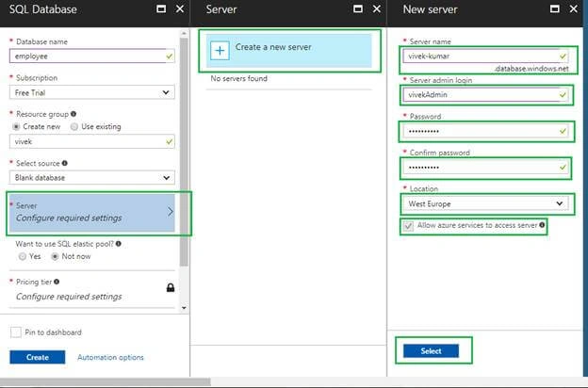Open the Server configure required settings item

(x=92, y=212)
